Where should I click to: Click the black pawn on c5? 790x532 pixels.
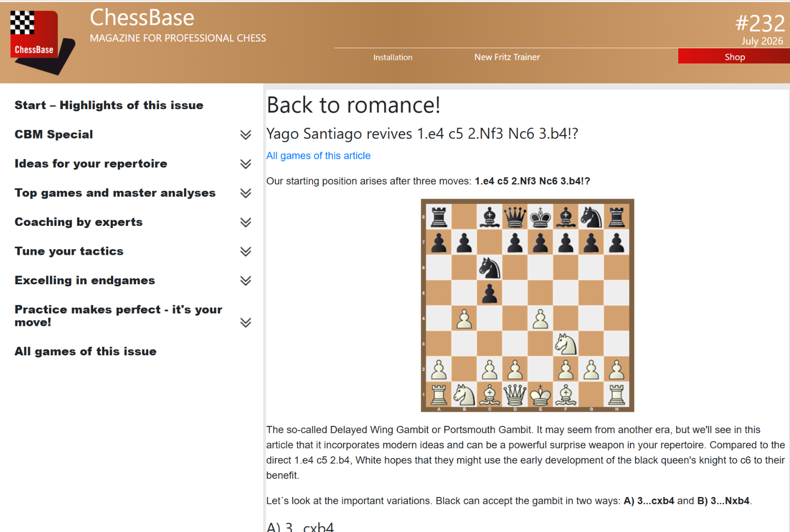(x=490, y=293)
